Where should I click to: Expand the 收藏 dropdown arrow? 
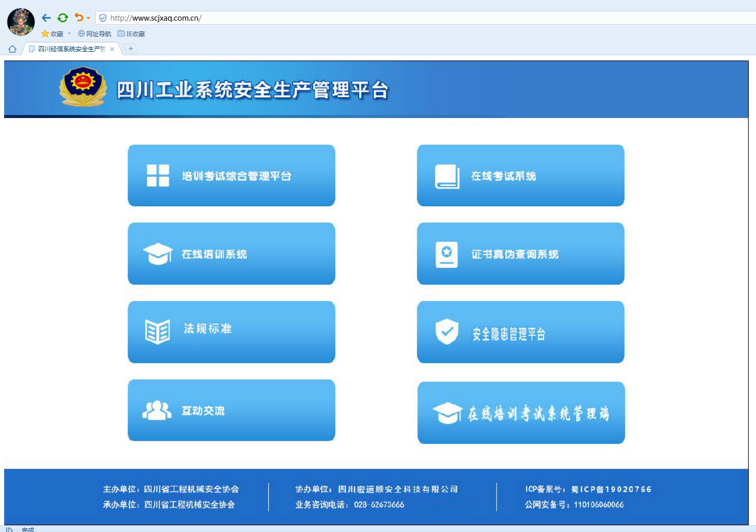point(69,34)
